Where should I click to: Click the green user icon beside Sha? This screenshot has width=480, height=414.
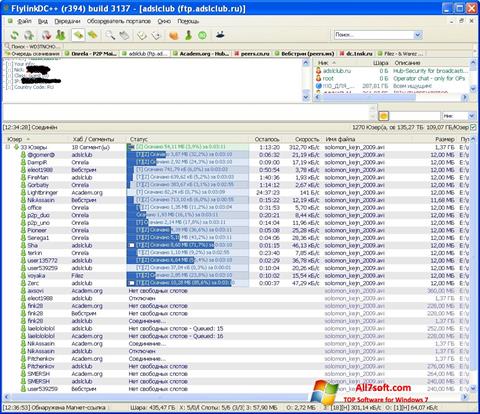coord(23,245)
